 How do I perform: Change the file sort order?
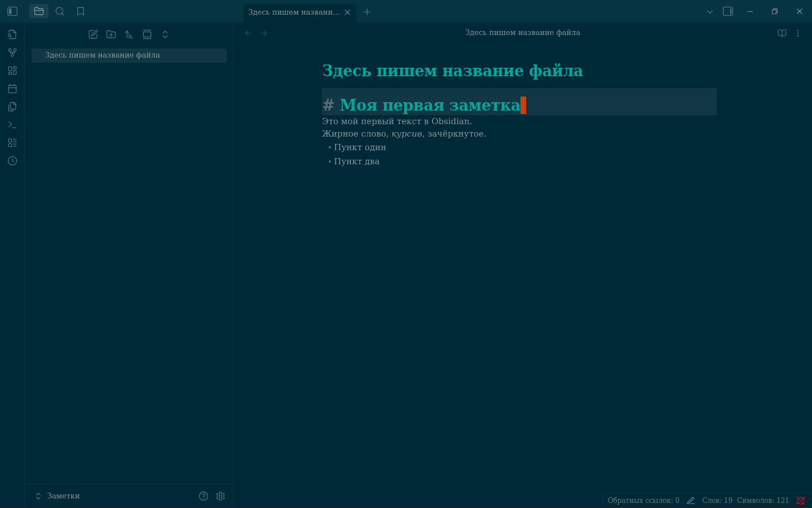point(129,34)
